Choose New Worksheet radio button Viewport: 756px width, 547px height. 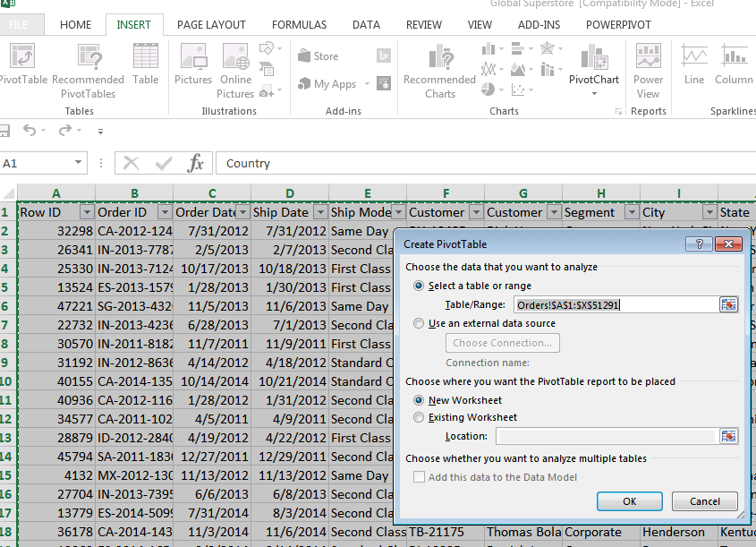click(419, 400)
